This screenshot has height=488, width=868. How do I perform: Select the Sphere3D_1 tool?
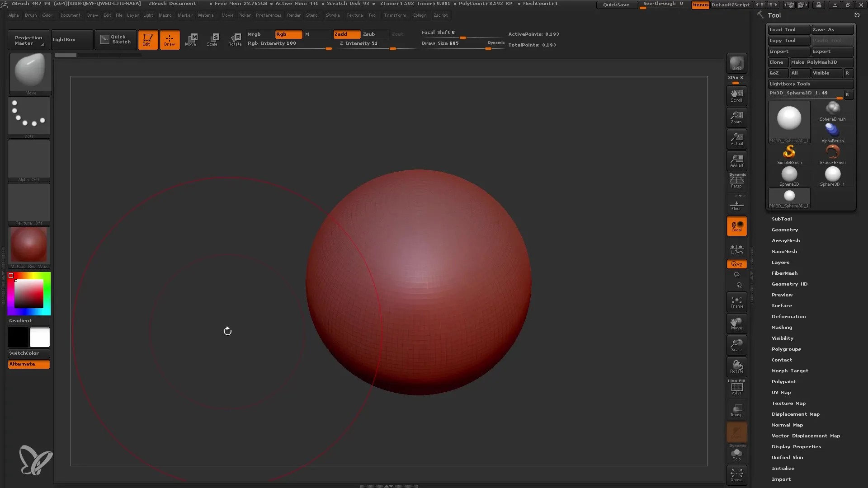pyautogui.click(x=832, y=177)
